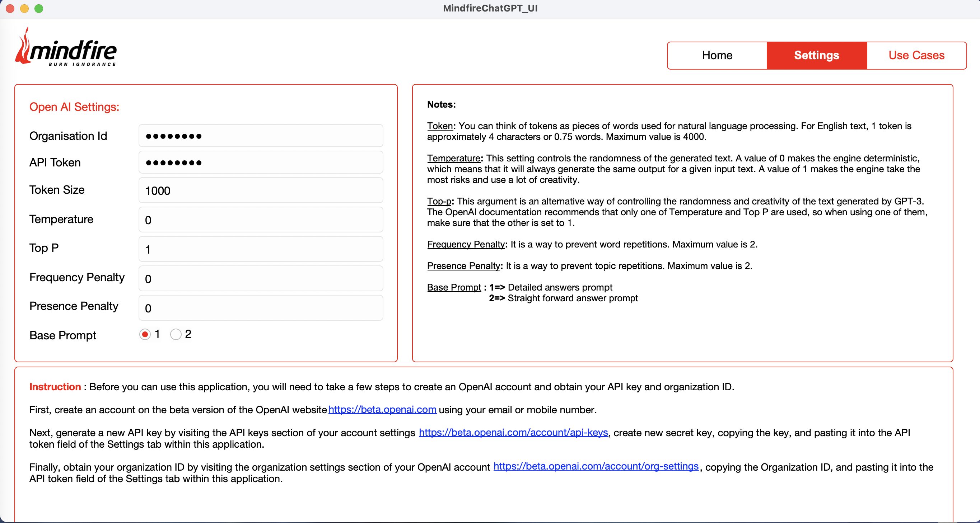Screen dimensions: 980x523
Task: Open the beta.openai.com link
Action: (382, 410)
